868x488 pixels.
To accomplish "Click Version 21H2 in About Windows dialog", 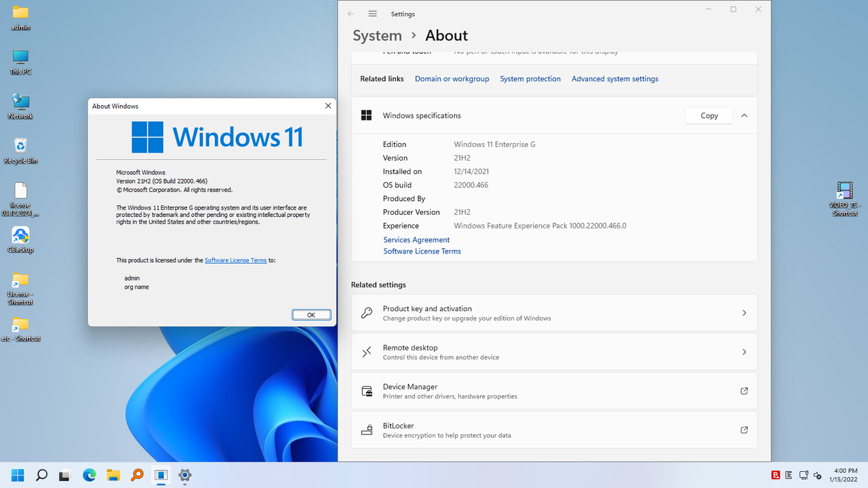I will [x=161, y=181].
